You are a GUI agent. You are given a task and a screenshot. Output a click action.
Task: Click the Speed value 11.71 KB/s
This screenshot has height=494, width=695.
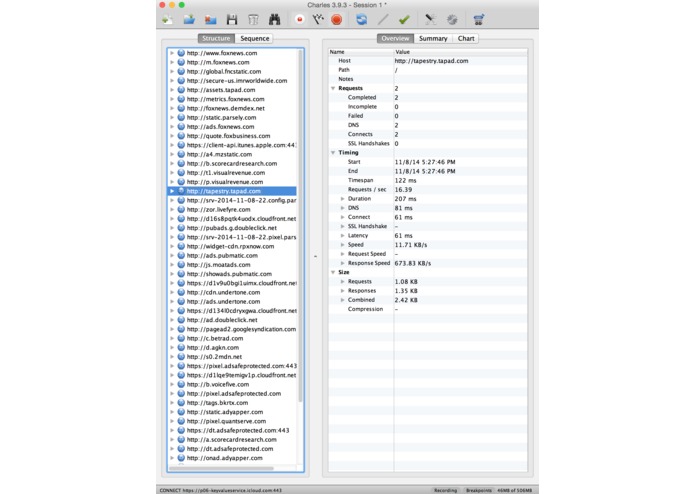[411, 245]
